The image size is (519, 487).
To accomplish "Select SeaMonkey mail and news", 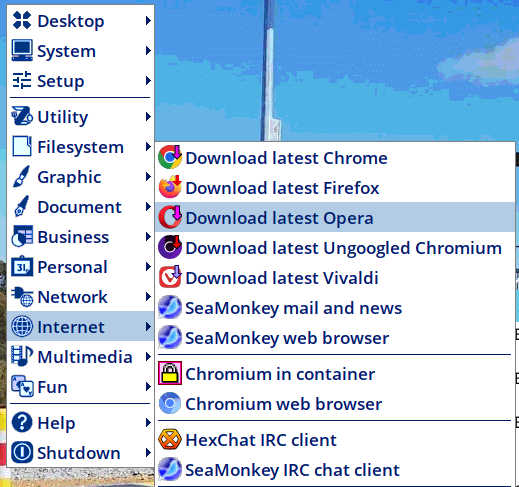I will pyautogui.click(x=335, y=308).
